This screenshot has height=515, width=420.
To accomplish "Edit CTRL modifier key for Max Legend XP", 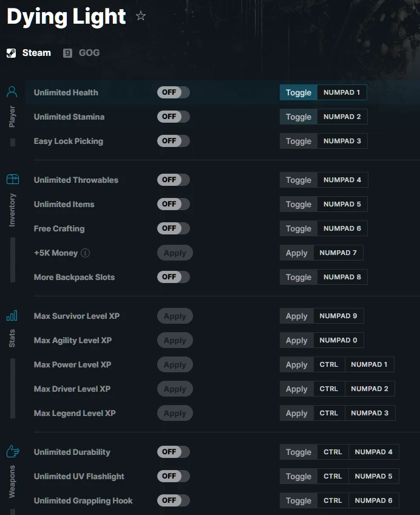I will [329, 413].
